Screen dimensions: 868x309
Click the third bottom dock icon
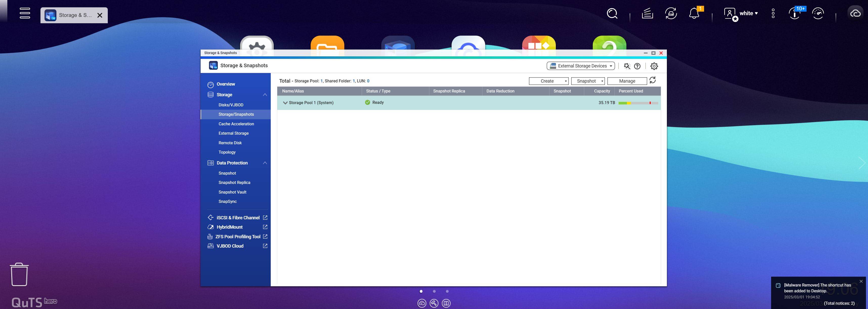(x=446, y=303)
